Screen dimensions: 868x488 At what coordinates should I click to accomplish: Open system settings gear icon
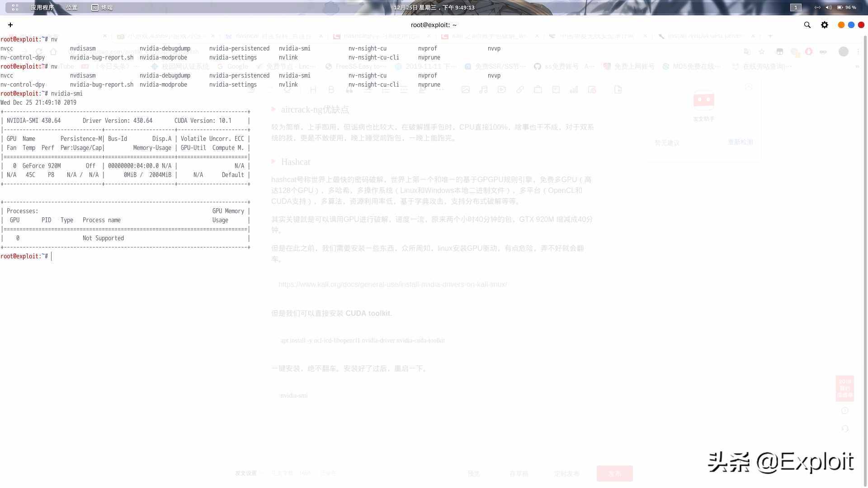point(825,24)
